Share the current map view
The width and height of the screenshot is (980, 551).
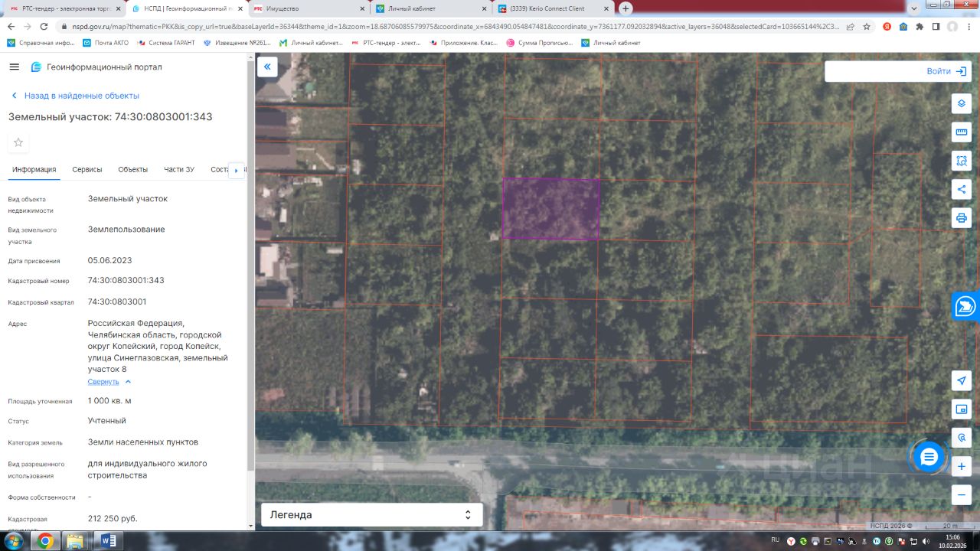point(962,189)
